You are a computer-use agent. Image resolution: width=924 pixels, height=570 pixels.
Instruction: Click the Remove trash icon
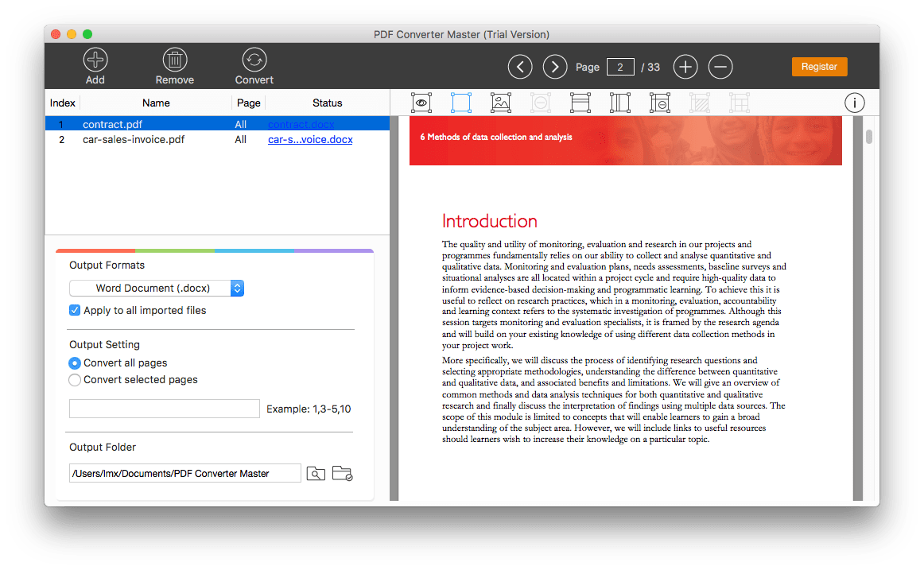[x=175, y=60]
